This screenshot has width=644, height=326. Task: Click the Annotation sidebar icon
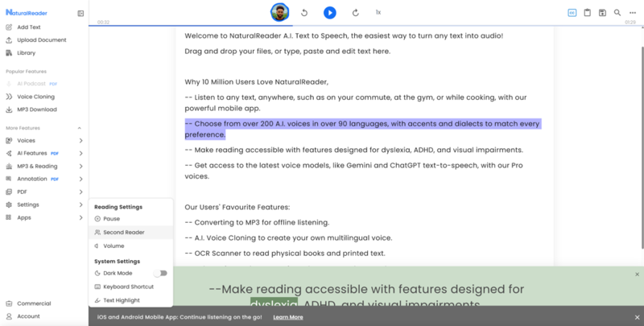tap(9, 179)
